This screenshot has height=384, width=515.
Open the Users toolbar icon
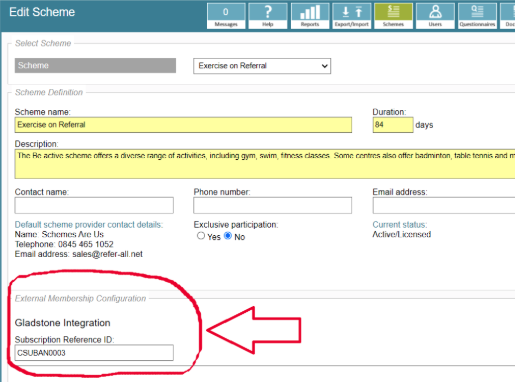coord(435,16)
